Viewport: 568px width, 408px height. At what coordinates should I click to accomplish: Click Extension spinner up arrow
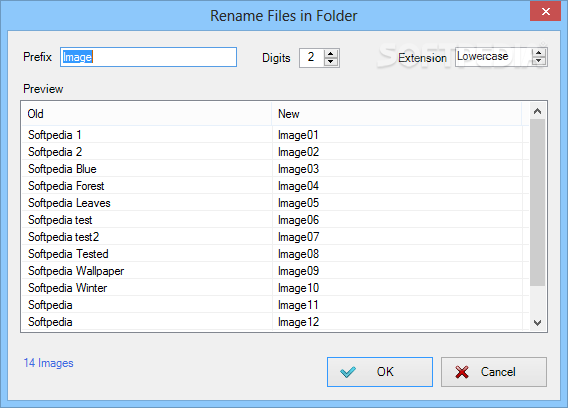(x=539, y=53)
